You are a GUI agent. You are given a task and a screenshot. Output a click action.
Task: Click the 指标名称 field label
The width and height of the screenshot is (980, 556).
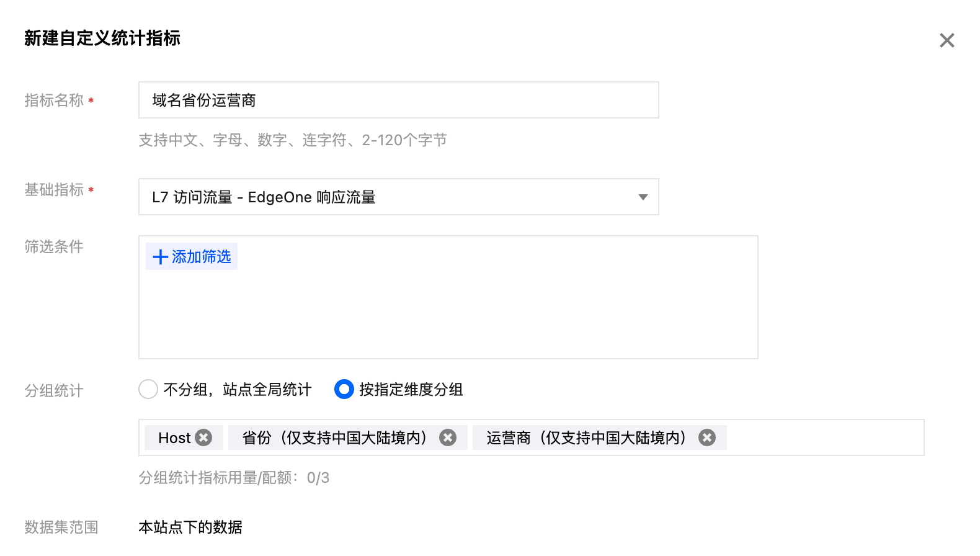click(x=54, y=101)
